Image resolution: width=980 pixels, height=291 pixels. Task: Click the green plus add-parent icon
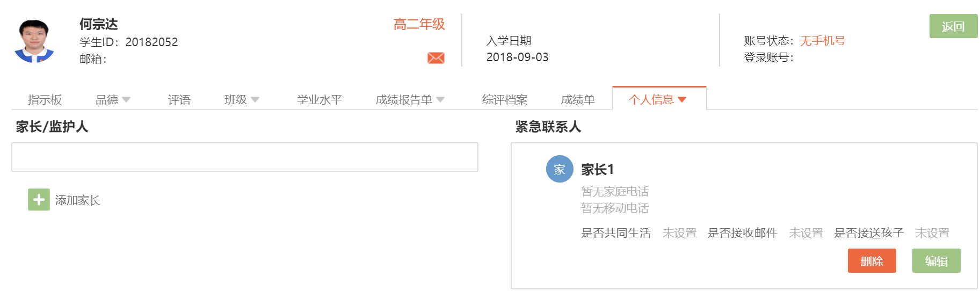coord(39,200)
